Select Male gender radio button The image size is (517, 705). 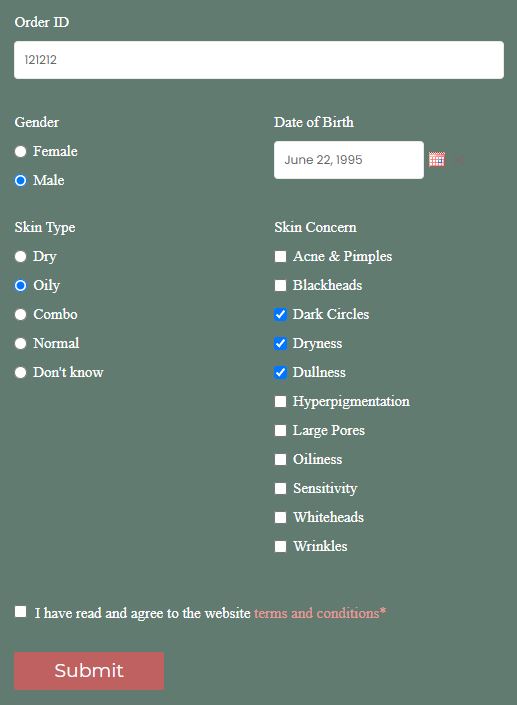click(20, 181)
